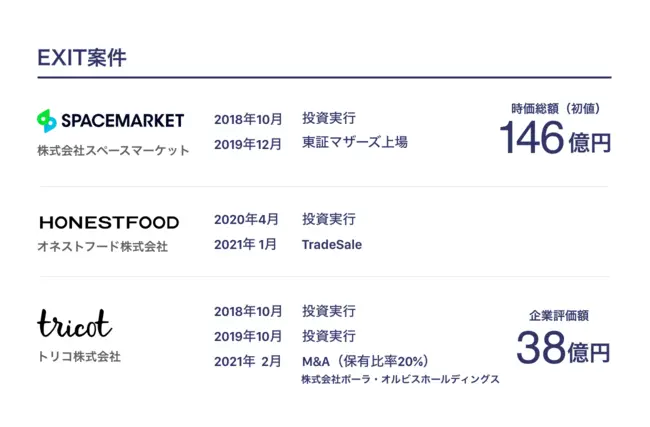The width and height of the screenshot is (650, 427).
Task: Click 2020年4月 投資実行 entry
Action: (285, 219)
